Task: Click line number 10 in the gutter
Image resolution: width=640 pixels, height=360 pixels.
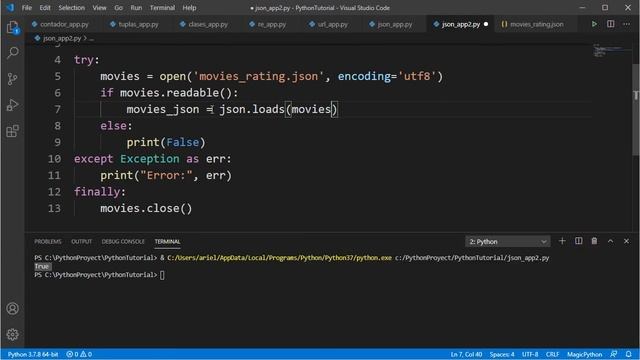Action: tap(54, 159)
